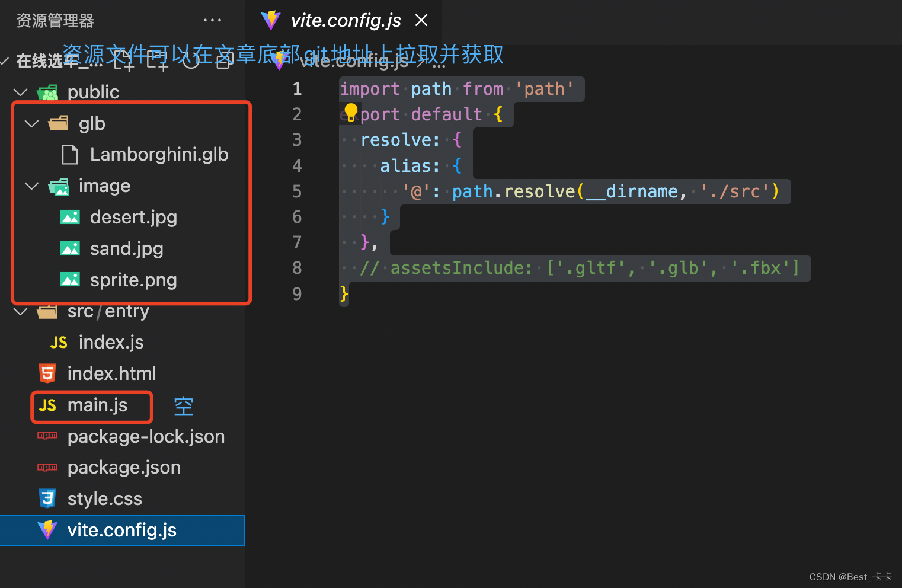Click the npm icon next to package.json
Screen dimensions: 902x588
pyautogui.click(x=47, y=467)
